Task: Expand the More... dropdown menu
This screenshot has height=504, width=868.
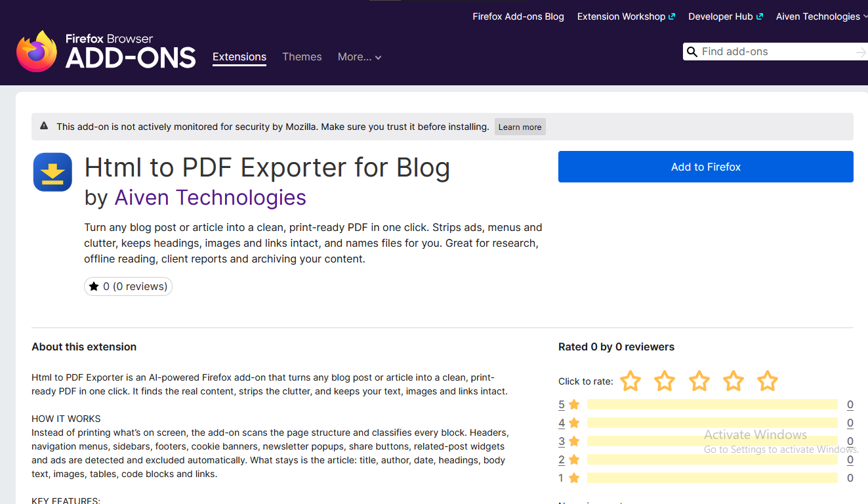Action: (x=360, y=57)
